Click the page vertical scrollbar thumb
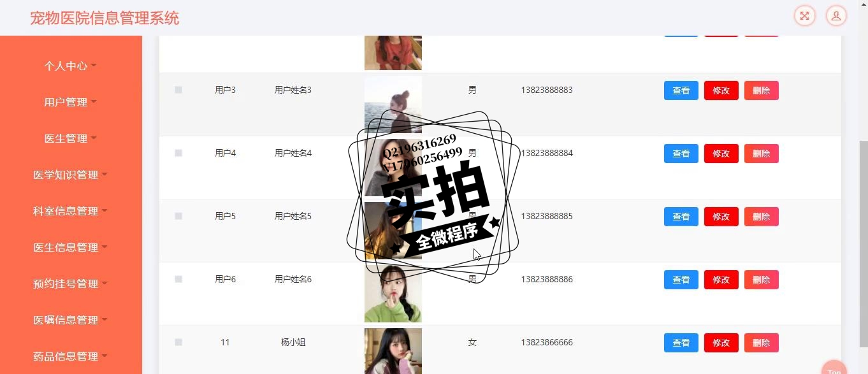The image size is (868, 374). (x=864, y=244)
